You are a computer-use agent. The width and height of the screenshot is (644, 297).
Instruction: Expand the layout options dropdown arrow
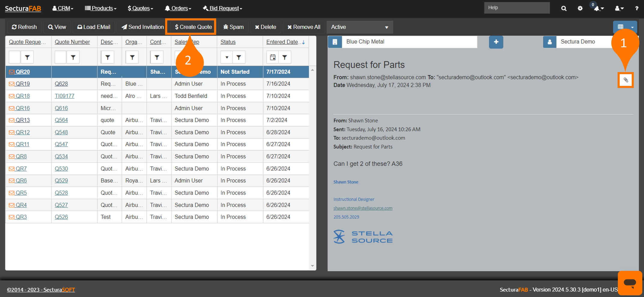pos(632,27)
